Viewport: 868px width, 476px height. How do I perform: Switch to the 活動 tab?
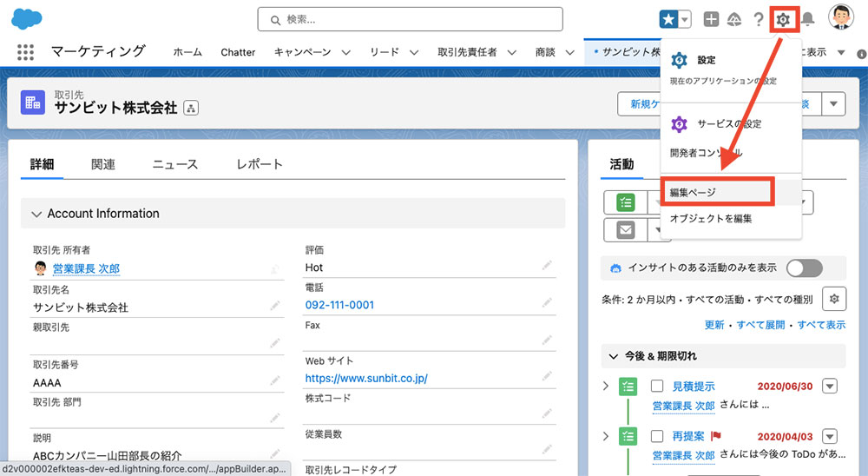click(x=621, y=164)
